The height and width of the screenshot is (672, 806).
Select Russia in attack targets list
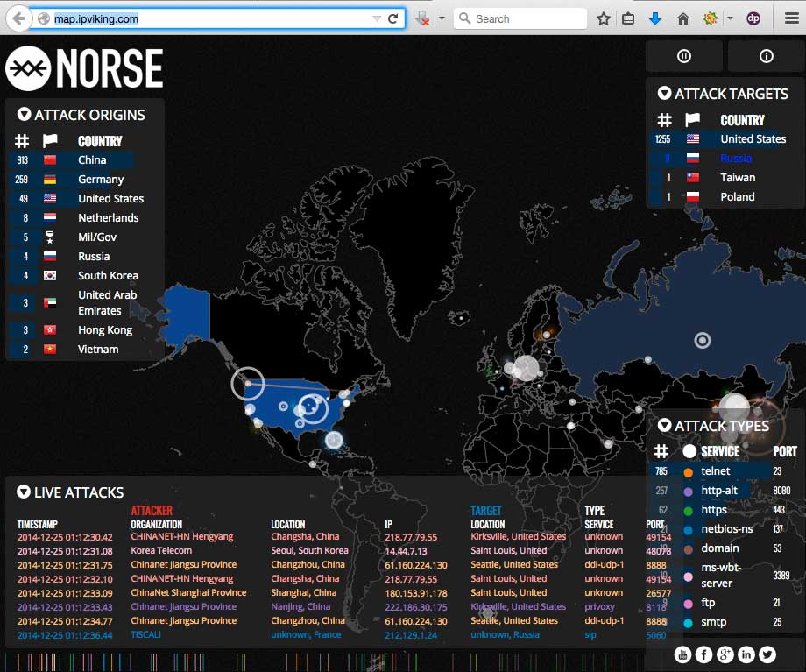[736, 159]
